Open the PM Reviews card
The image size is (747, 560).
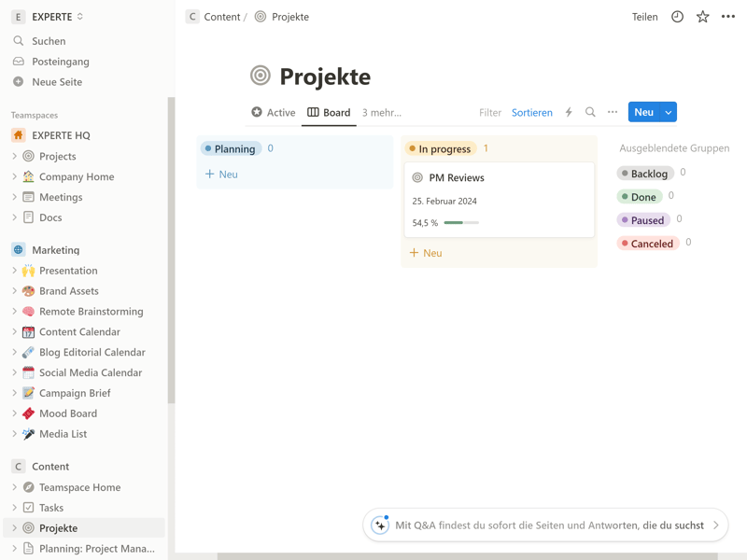457,177
